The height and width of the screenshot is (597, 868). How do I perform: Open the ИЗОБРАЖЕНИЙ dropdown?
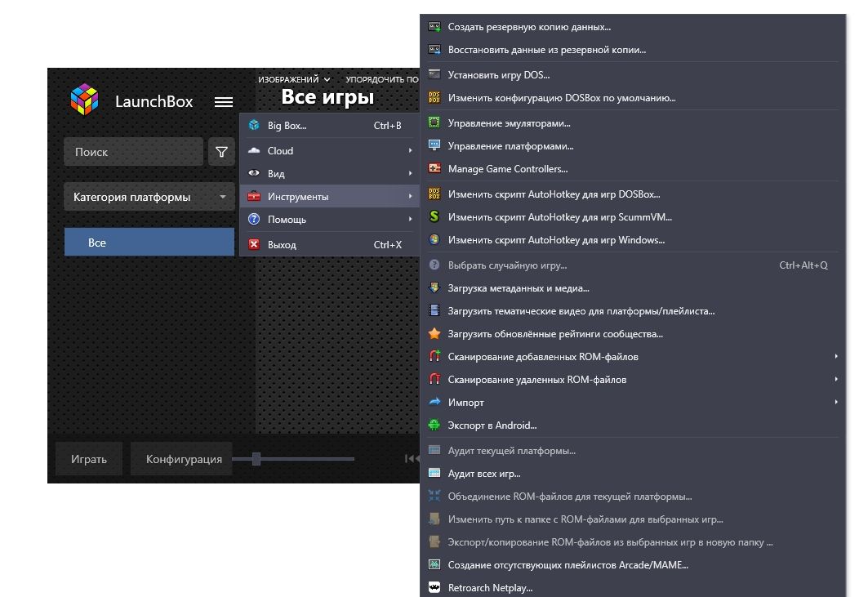pos(294,80)
